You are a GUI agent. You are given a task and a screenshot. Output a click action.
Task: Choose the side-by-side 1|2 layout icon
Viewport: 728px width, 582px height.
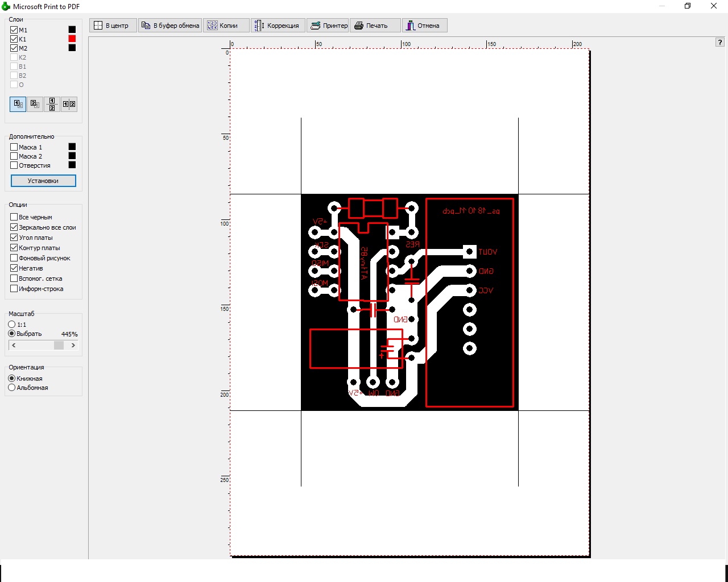[69, 104]
